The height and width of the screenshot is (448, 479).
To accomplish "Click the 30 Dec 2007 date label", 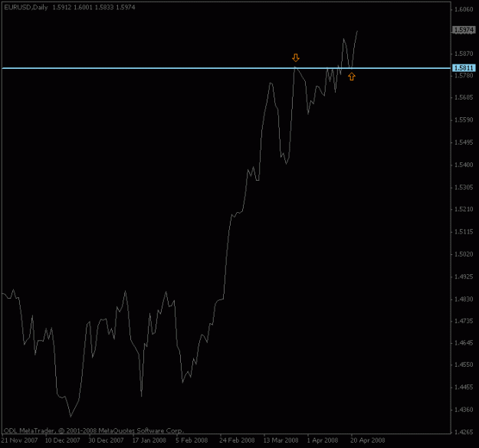I will point(106,440).
